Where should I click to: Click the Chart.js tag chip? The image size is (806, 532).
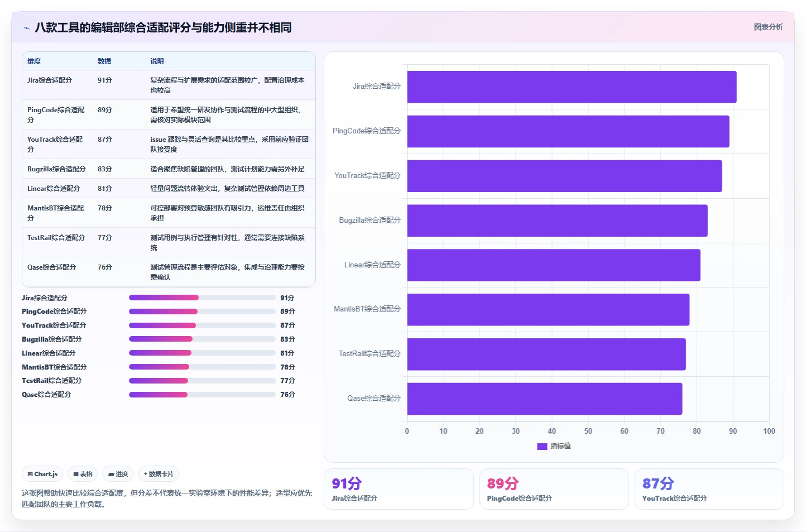tap(42, 474)
